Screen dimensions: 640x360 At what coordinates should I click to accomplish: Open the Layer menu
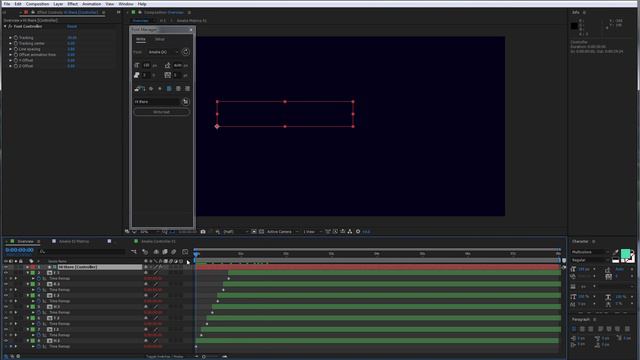pyautogui.click(x=58, y=4)
